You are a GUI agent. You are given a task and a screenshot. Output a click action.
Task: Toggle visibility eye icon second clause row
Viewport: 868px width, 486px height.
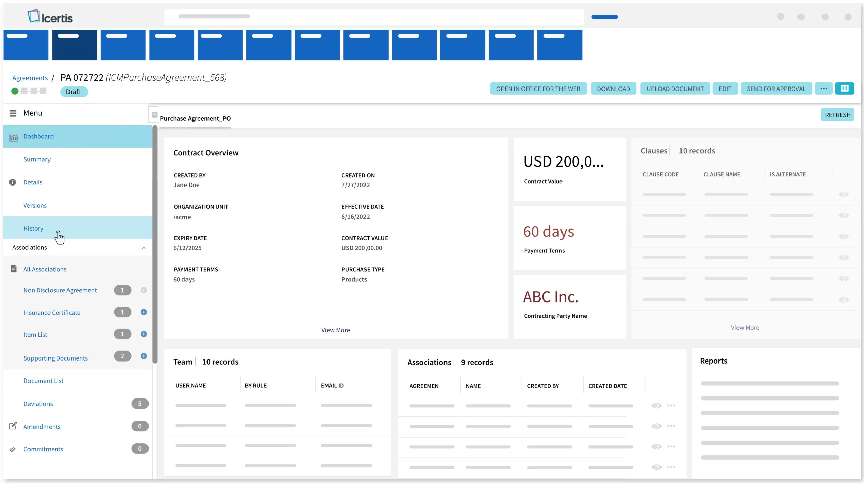click(844, 215)
